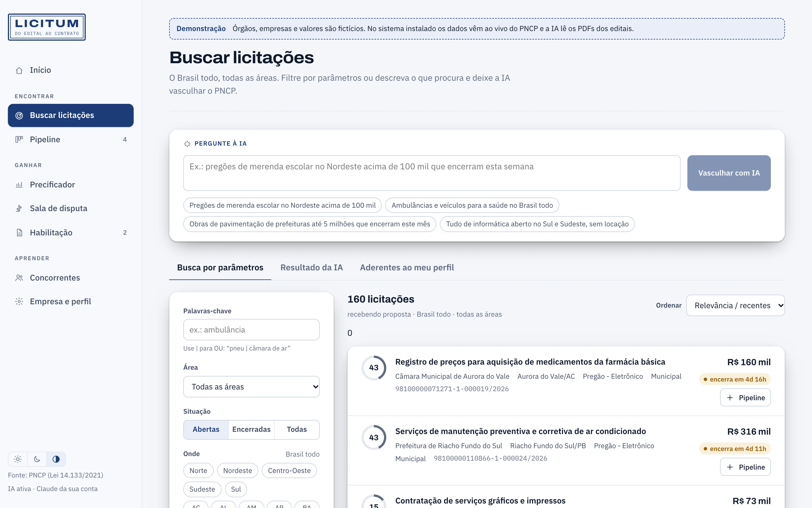Select Abertas situation filter
Image resolution: width=812 pixels, height=508 pixels.
coord(206,429)
